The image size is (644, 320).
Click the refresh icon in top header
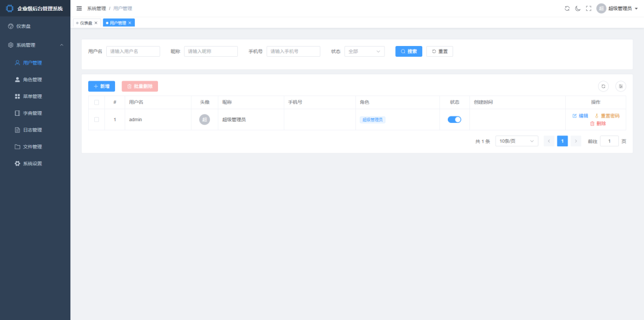(567, 8)
